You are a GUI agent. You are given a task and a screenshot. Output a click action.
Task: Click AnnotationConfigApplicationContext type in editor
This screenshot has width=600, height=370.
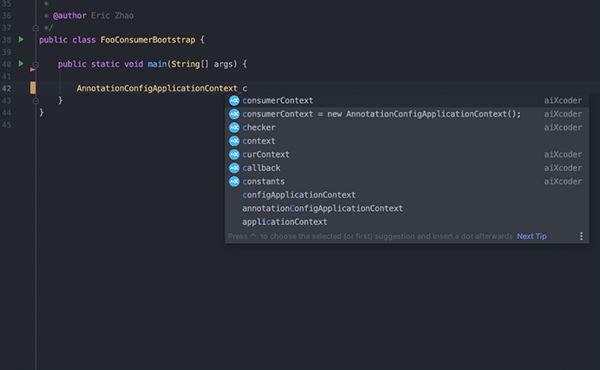tap(157, 88)
